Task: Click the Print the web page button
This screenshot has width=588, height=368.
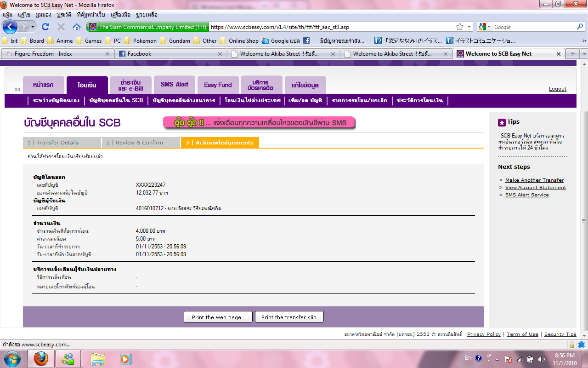Action: [x=219, y=317]
